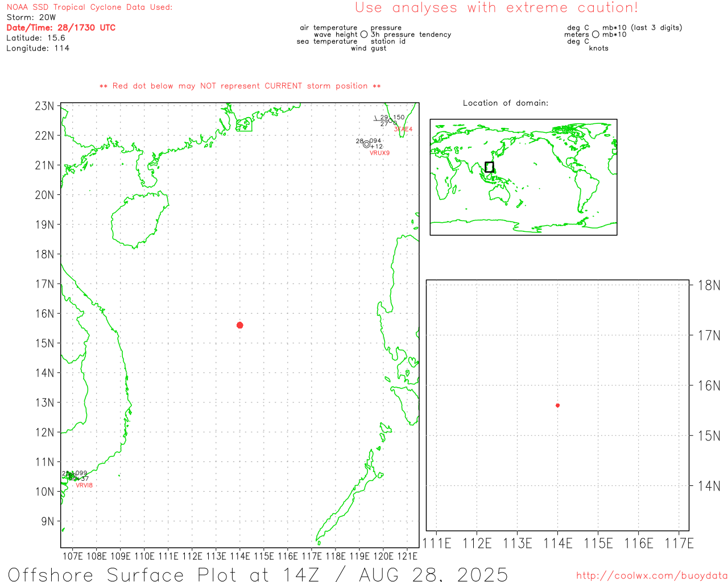Image resolution: width=728 pixels, height=582 pixels.
Task: Click the +37 pressure tendency at VRVI8
Action: pos(83,479)
